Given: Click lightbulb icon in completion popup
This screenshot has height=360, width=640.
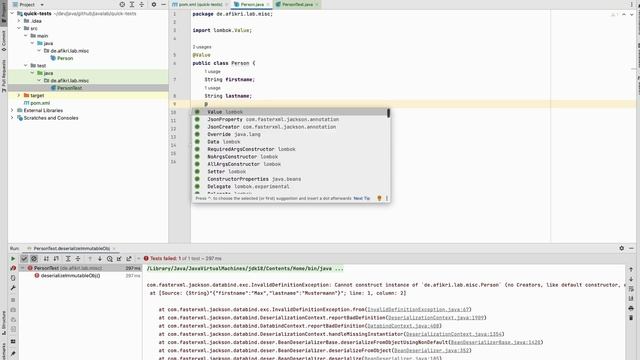Looking at the screenshot, I should coord(379,198).
